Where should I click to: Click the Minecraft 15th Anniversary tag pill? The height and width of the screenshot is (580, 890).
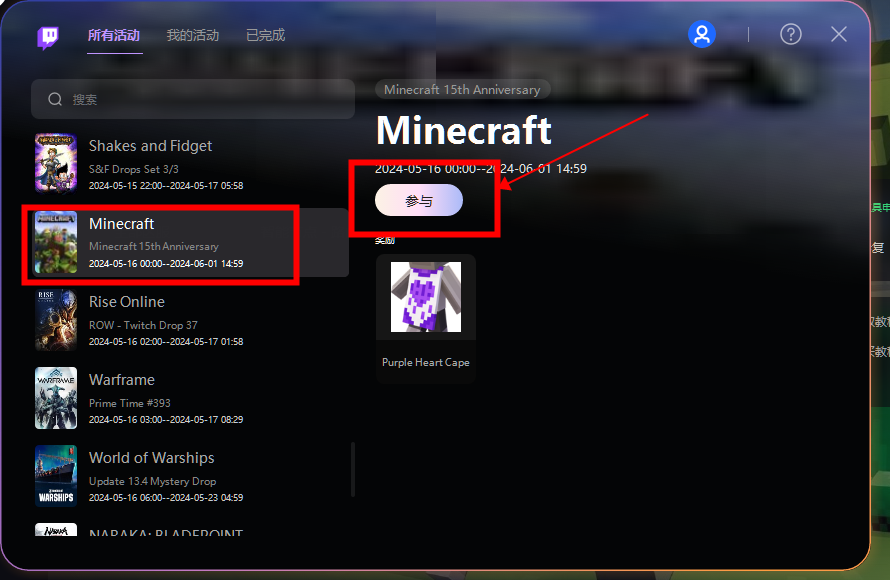pyautogui.click(x=462, y=90)
